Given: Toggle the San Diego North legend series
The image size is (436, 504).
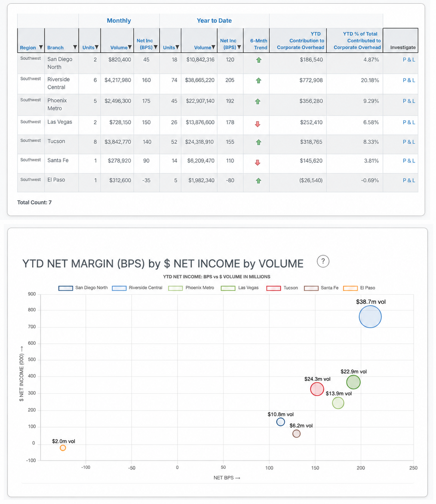Looking at the screenshot, I should pos(83,288).
